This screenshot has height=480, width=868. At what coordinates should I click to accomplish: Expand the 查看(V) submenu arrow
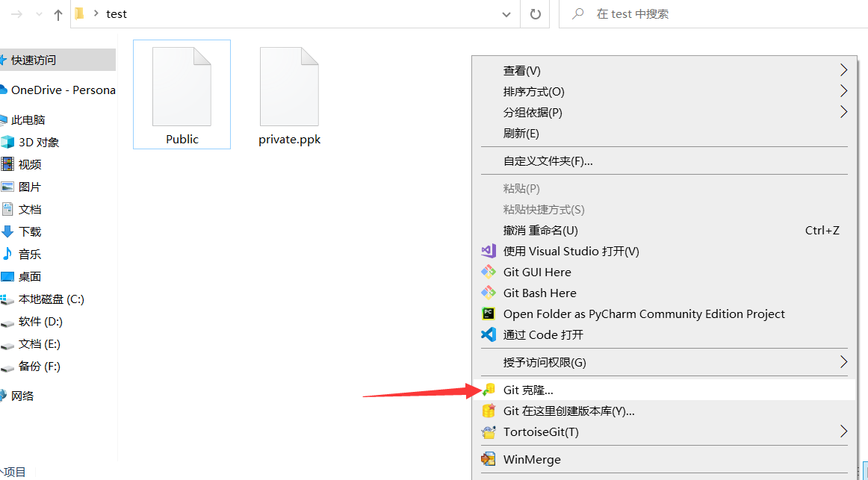tap(844, 70)
